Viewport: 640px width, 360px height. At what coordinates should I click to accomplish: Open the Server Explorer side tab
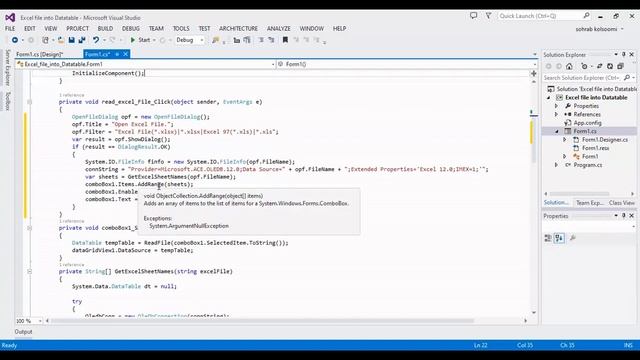(8, 68)
